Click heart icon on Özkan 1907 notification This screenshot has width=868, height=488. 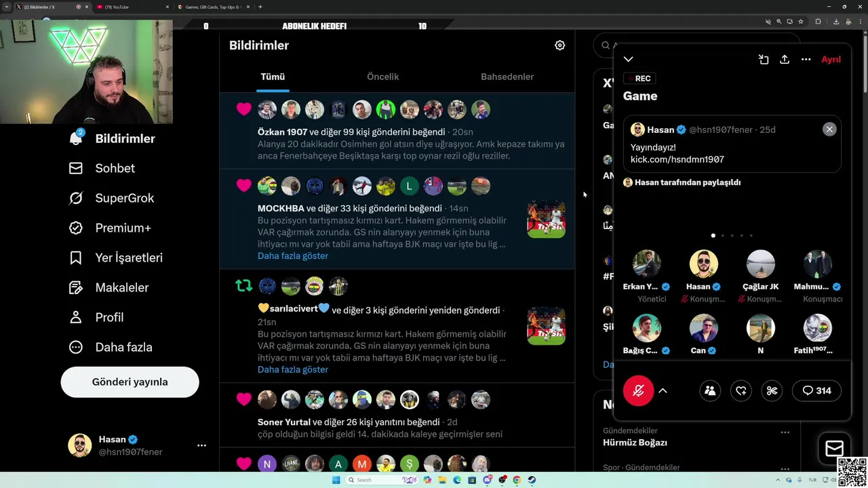[x=243, y=109]
